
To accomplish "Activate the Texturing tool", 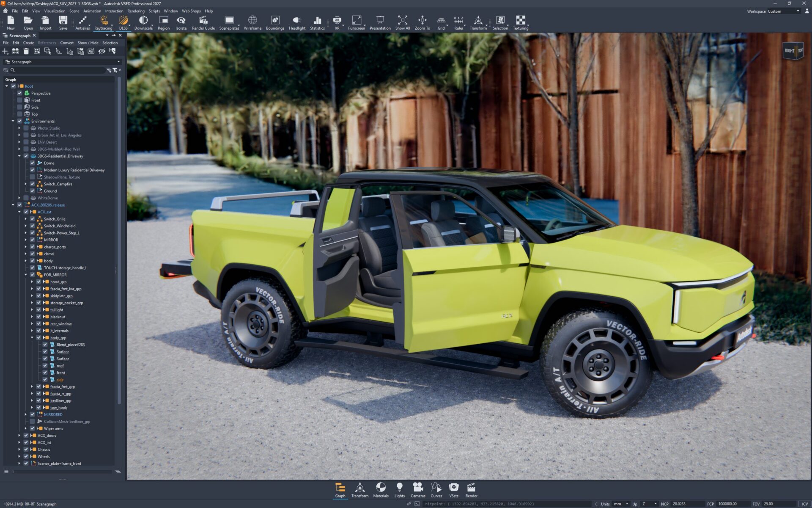I will (x=521, y=23).
